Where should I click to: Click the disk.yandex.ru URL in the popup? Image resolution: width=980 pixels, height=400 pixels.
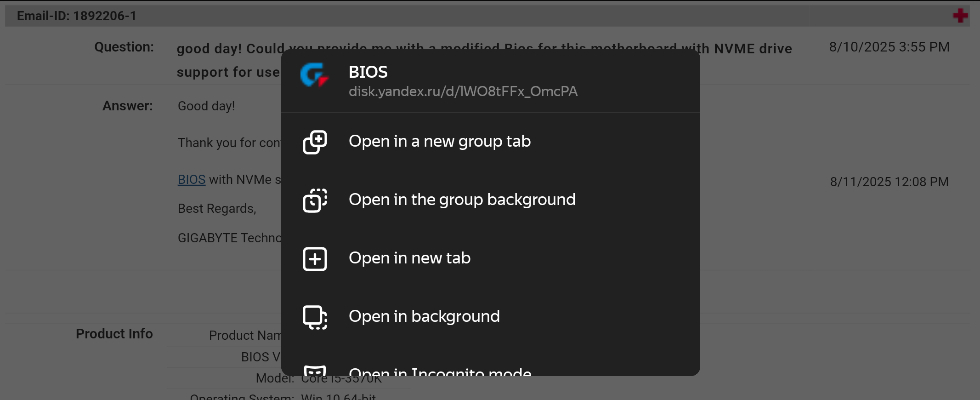pos(463,91)
